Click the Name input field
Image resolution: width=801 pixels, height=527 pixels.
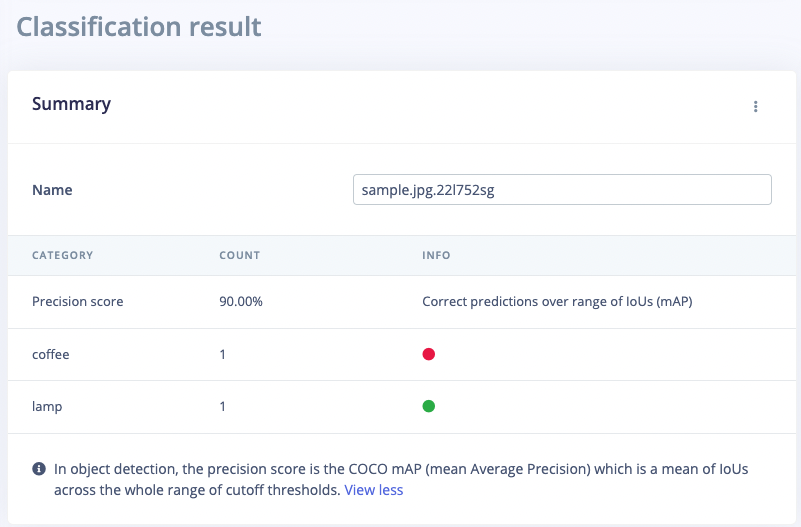[562, 190]
